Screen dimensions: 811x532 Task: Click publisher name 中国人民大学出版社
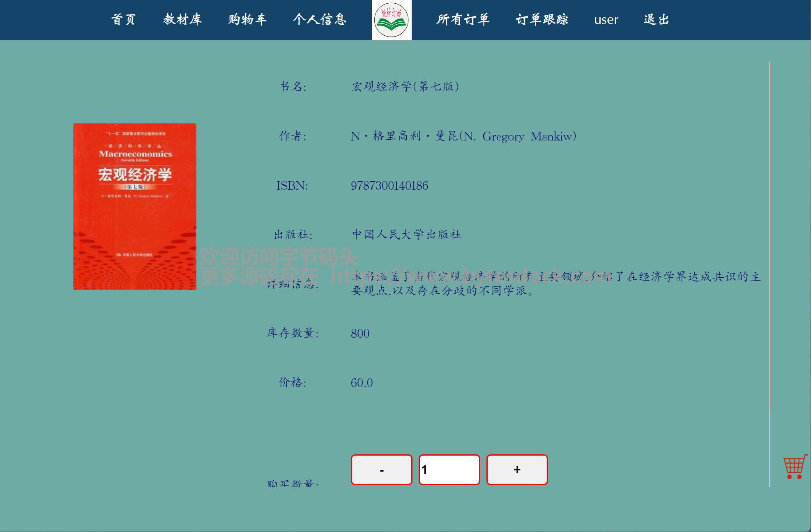coord(407,235)
